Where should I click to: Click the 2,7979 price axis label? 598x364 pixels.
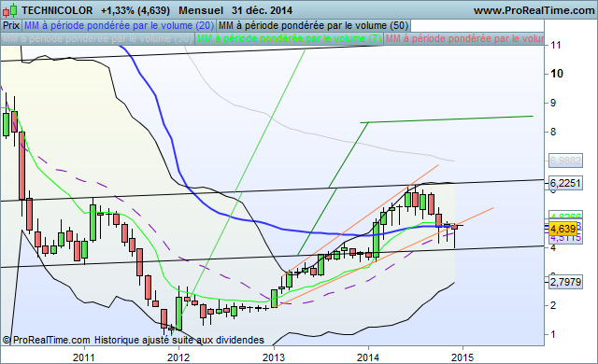click(565, 282)
